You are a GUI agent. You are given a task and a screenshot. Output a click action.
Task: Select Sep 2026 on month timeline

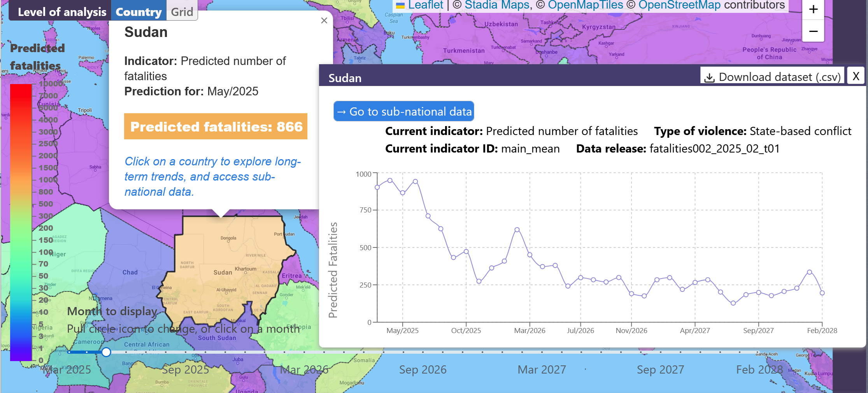pos(423,369)
